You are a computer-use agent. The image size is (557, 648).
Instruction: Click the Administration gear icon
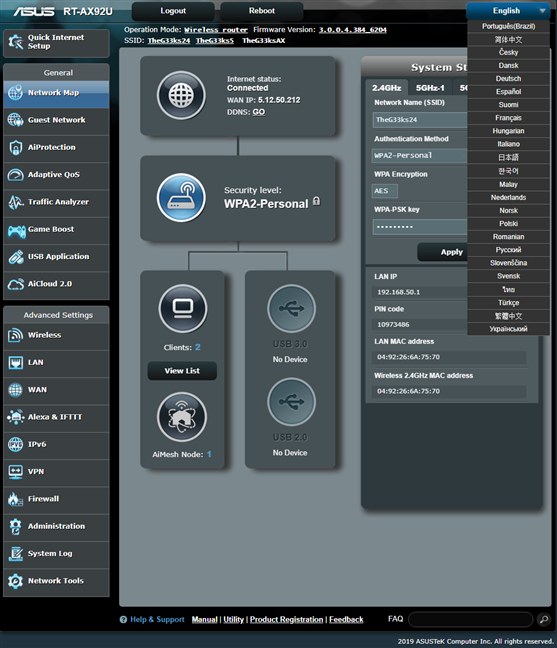15,526
